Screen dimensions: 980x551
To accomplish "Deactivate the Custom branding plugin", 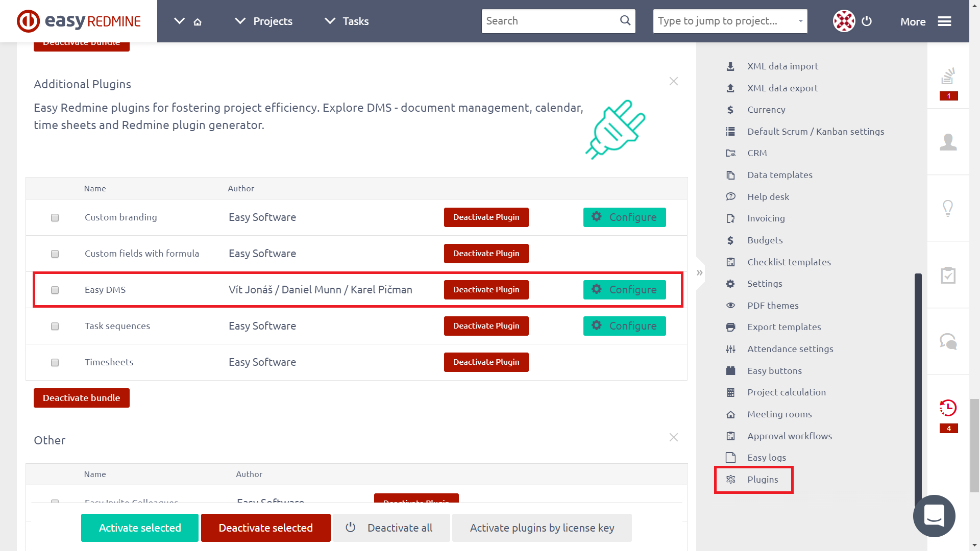I will (486, 217).
